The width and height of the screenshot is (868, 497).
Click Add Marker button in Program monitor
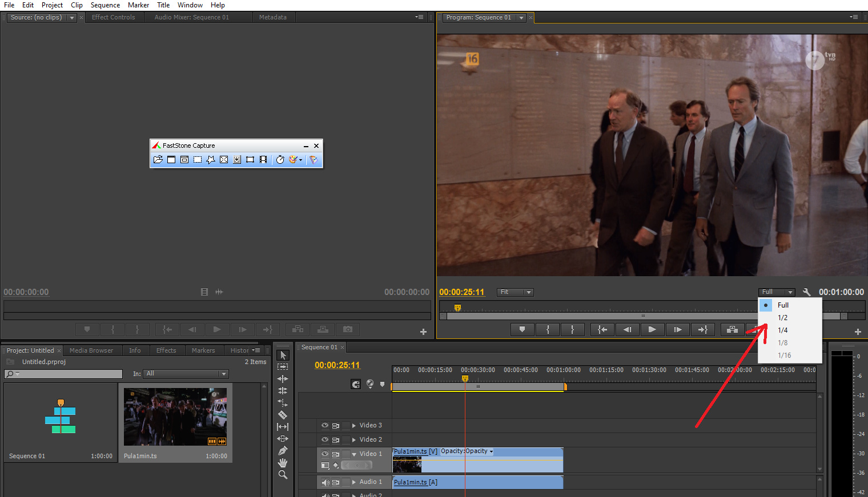(x=522, y=329)
